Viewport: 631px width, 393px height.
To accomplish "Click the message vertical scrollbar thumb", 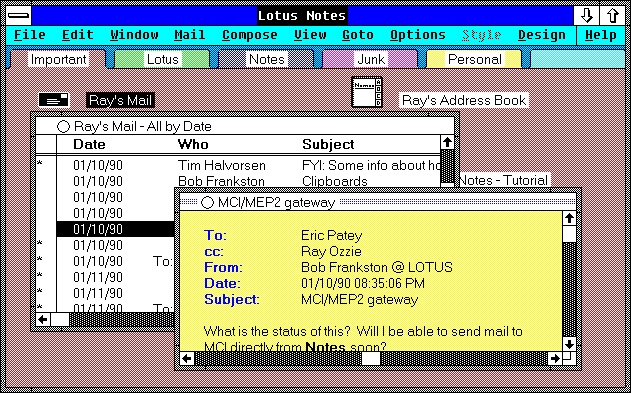I will [569, 234].
